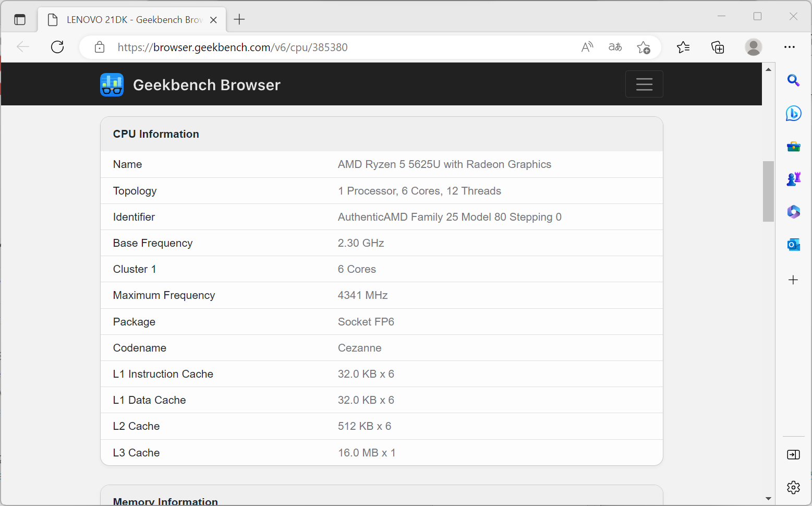Select the 4341 MHz maximum frequency
The width and height of the screenshot is (812, 506).
coord(362,295)
